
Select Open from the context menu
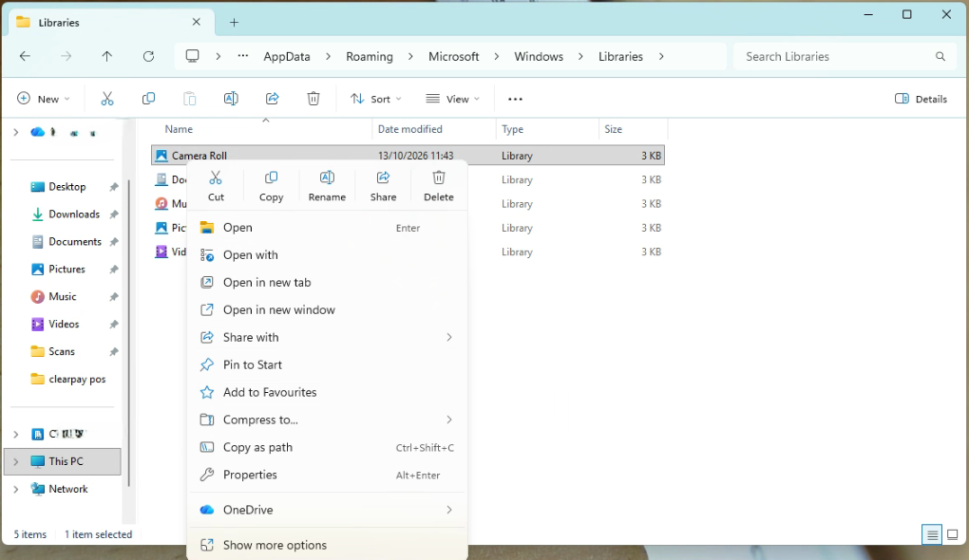pyautogui.click(x=327, y=228)
